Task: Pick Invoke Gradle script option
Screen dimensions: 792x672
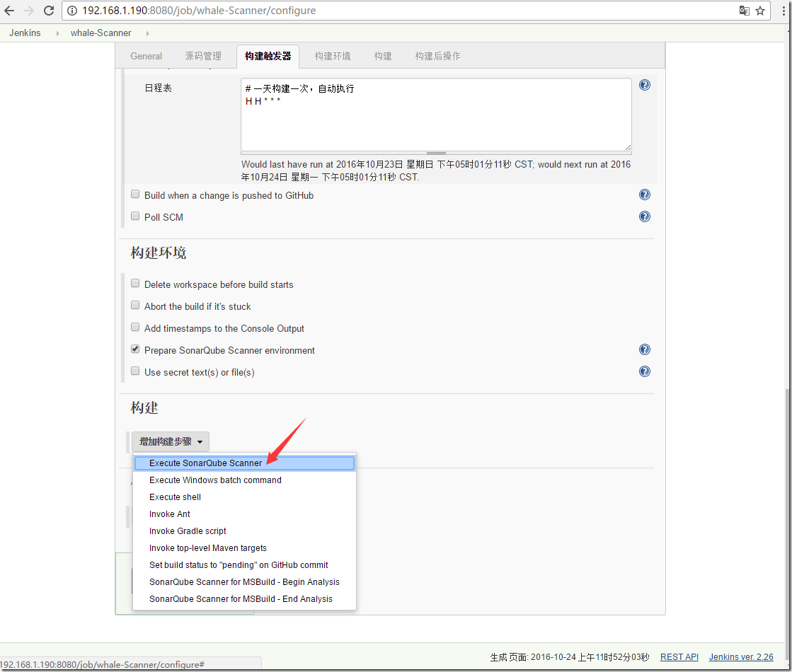Action: 244,531
